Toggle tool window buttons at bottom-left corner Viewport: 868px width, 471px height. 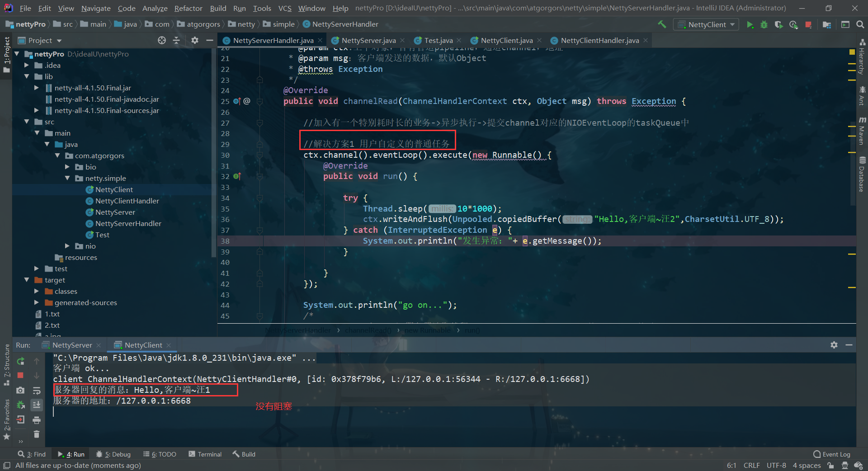click(6, 466)
